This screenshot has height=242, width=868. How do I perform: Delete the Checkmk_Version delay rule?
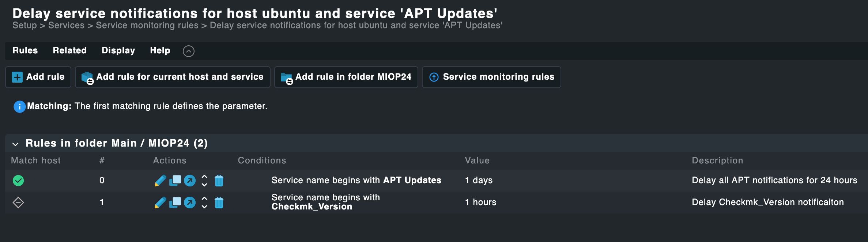(219, 202)
